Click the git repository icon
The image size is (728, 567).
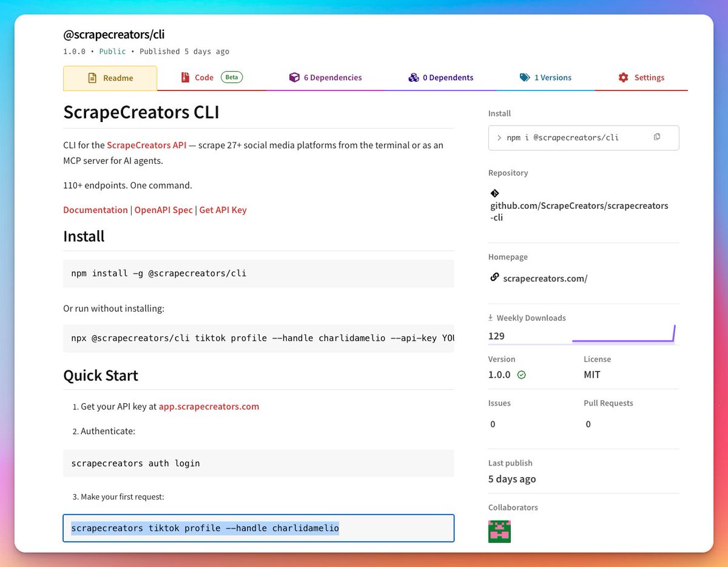tap(494, 194)
